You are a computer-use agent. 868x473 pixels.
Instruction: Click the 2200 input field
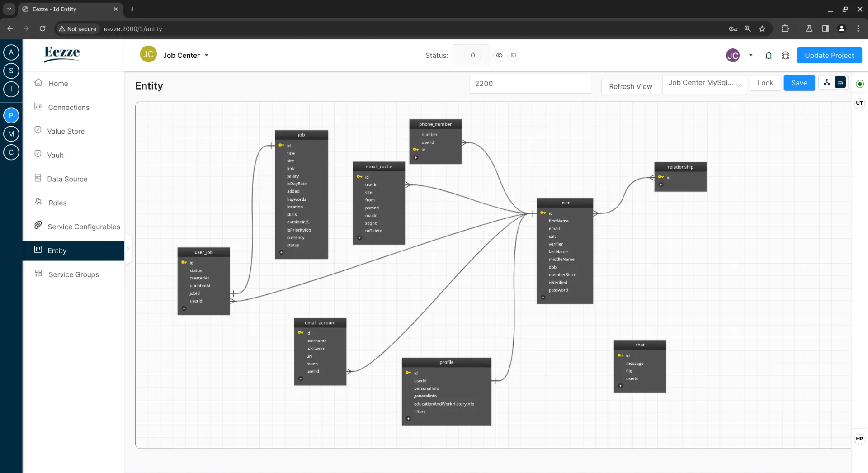tap(529, 84)
